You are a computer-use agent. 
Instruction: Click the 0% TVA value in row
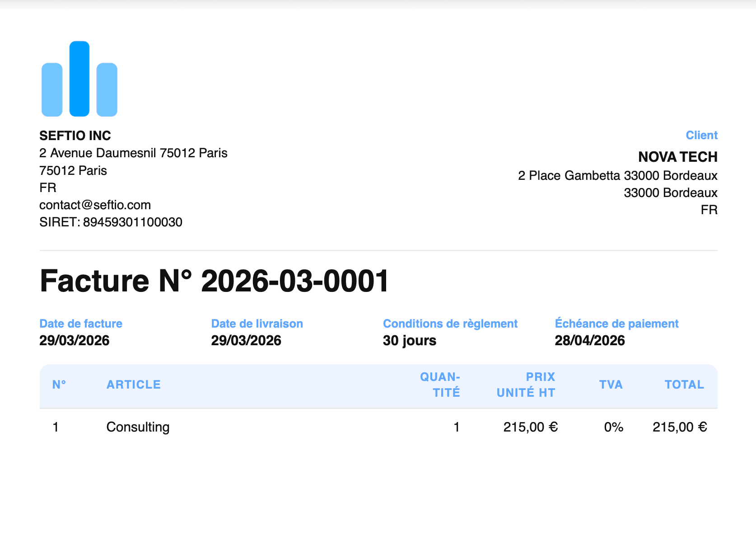[613, 427]
